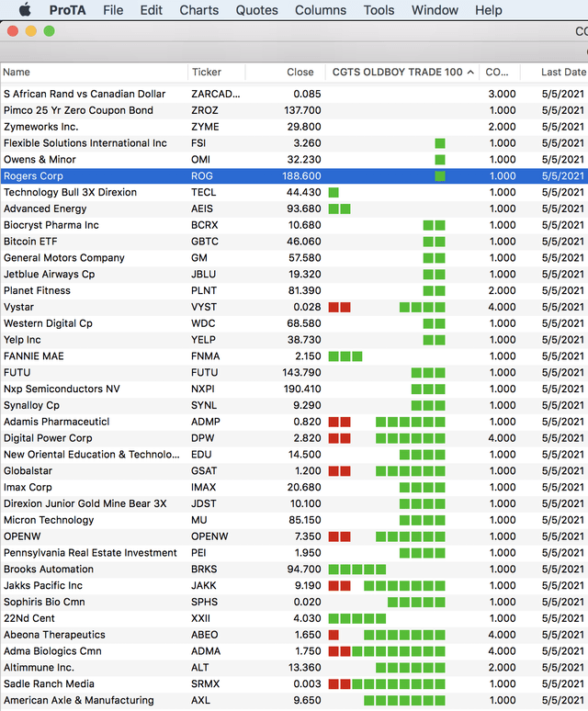Select Adma Biologics Cmn
Viewport: 588px width, 711px height.
coord(294,651)
